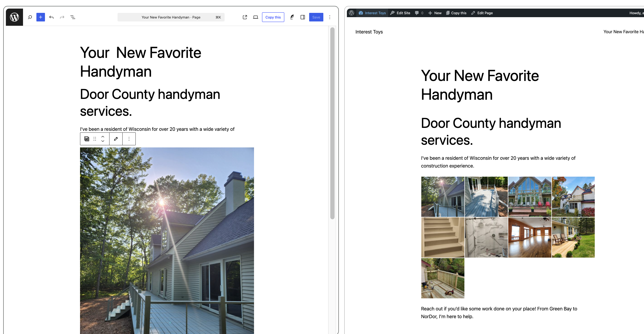The image size is (644, 334).
Task: Undo the last change in the editor
Action: 51,17
